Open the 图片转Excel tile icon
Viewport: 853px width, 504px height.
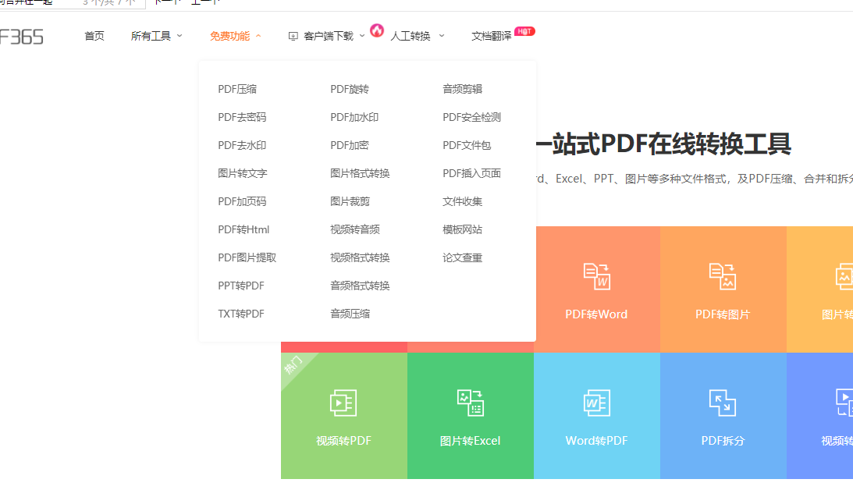(x=471, y=403)
